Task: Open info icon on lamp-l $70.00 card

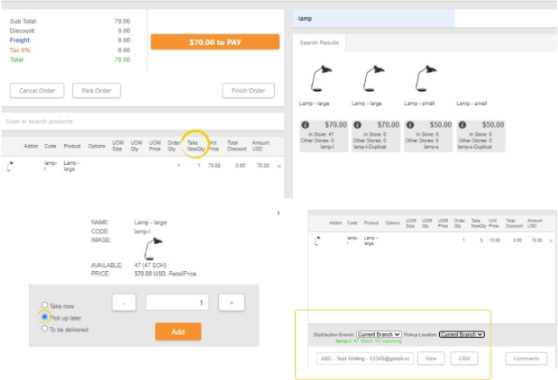Action: [305, 125]
